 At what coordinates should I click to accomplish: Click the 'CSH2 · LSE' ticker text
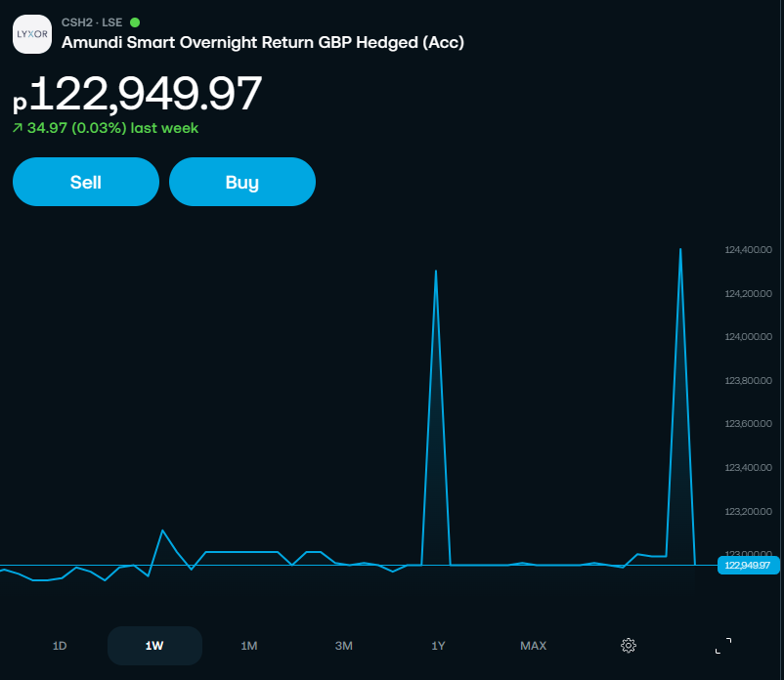pos(92,22)
